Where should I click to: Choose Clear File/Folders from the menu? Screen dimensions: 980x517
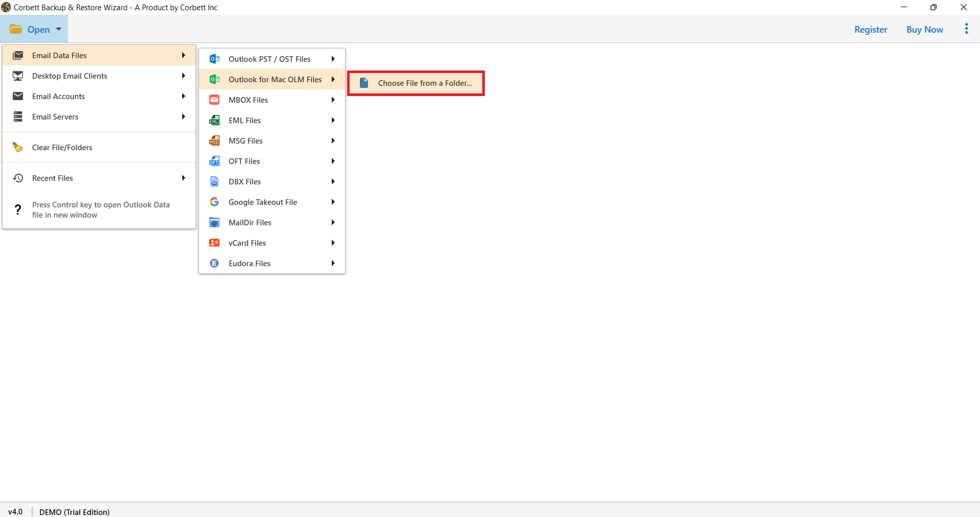pyautogui.click(x=100, y=147)
